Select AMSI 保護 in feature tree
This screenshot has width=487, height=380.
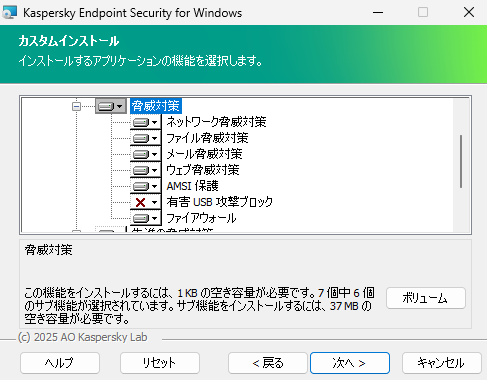click(x=193, y=186)
